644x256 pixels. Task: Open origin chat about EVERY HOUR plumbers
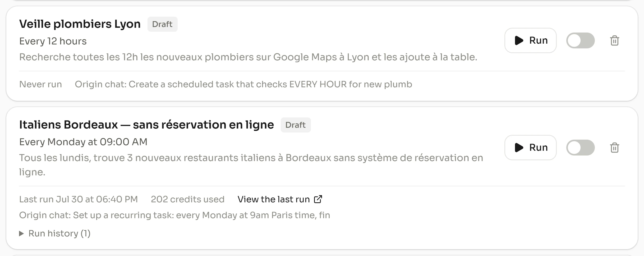click(243, 84)
